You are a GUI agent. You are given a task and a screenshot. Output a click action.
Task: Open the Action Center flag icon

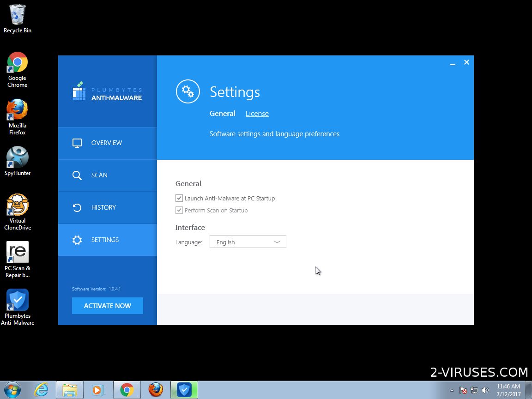pyautogui.click(x=462, y=390)
